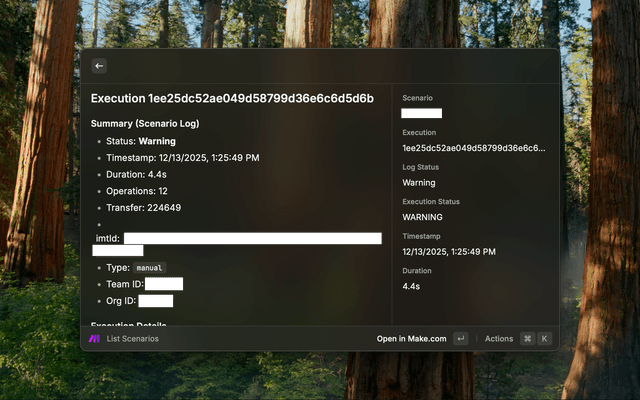Click the back arrow button
The height and width of the screenshot is (400, 640).
click(x=98, y=66)
